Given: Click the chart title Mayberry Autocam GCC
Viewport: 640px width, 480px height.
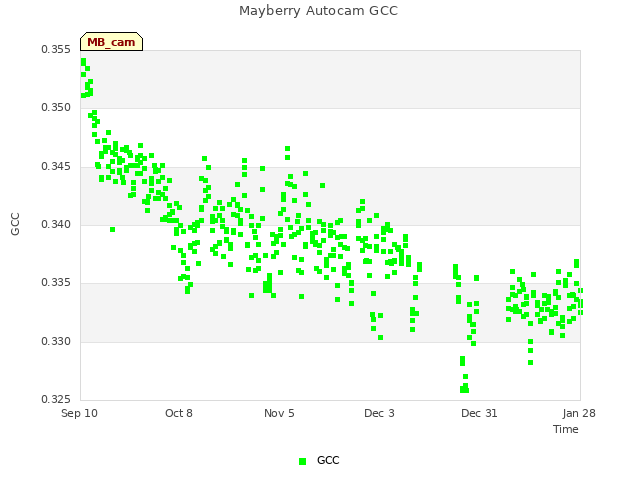Looking at the screenshot, I should click(x=318, y=11).
